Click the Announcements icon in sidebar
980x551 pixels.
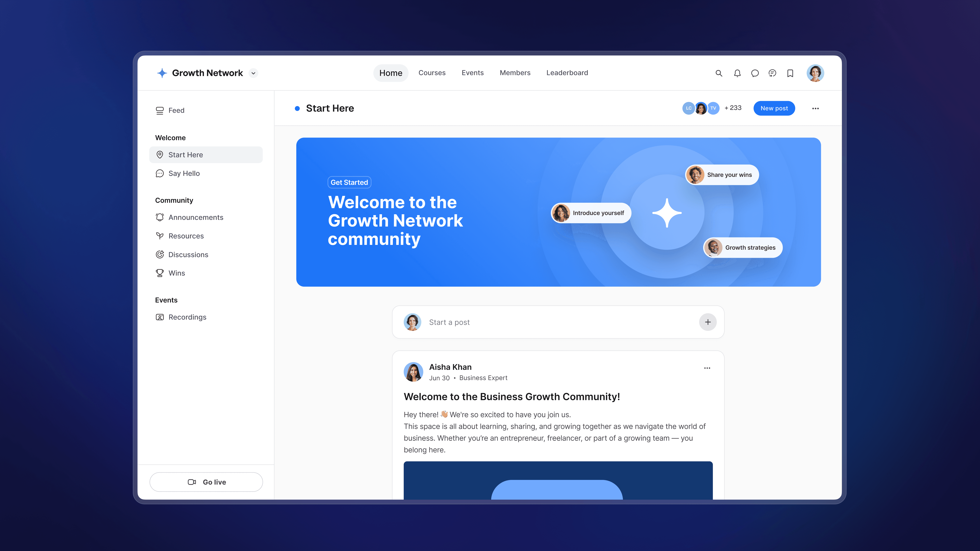click(x=160, y=217)
